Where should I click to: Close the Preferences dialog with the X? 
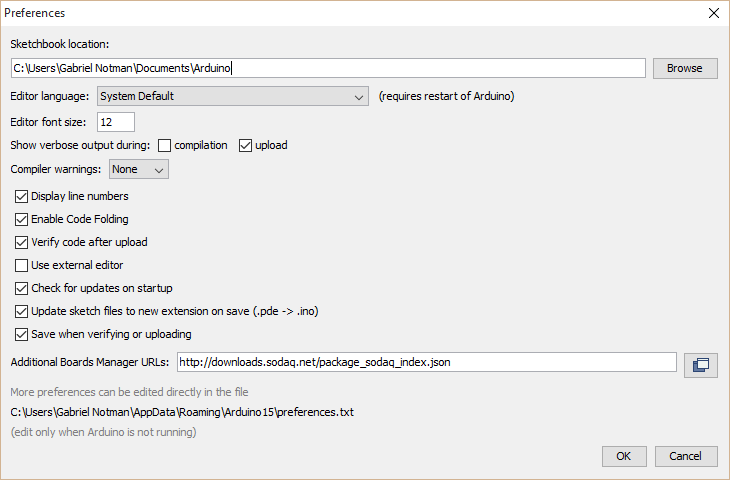[714, 13]
